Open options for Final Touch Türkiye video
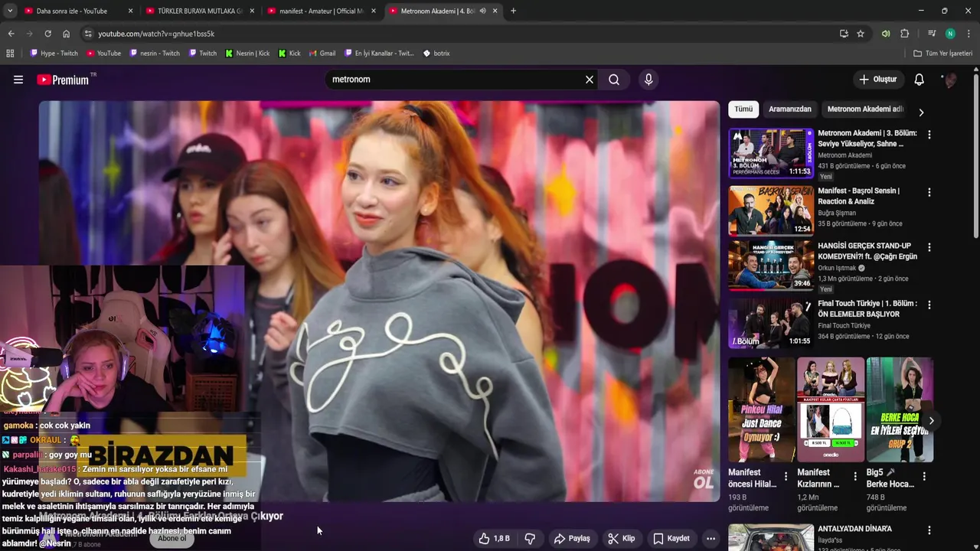980x551 pixels. pos(929,305)
